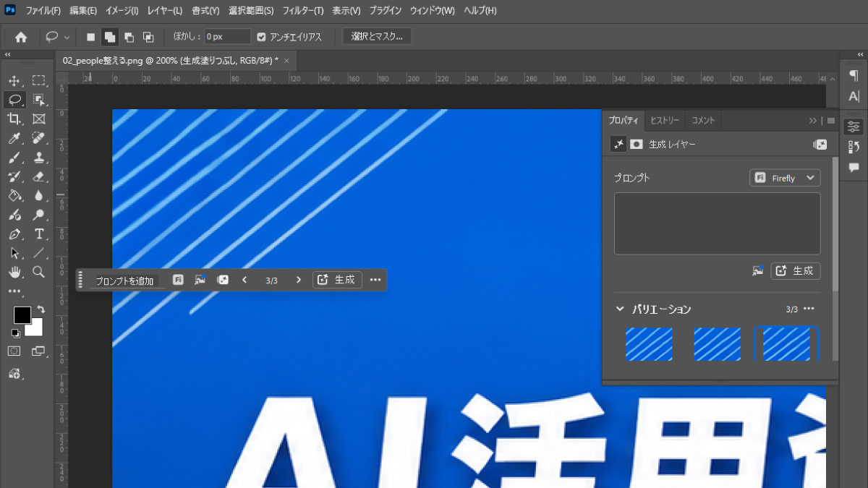Screen dimensions: 868x488
Task: Go to previous variation in task bar
Action: (244, 280)
